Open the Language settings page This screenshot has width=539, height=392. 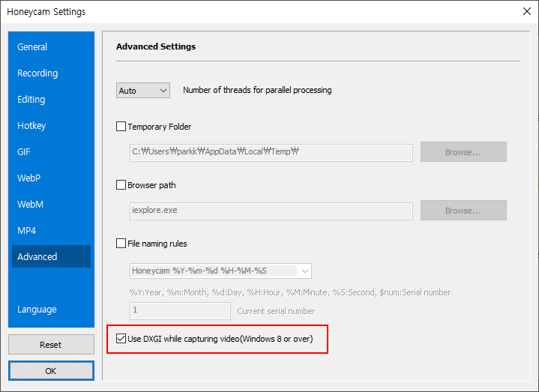(x=37, y=310)
